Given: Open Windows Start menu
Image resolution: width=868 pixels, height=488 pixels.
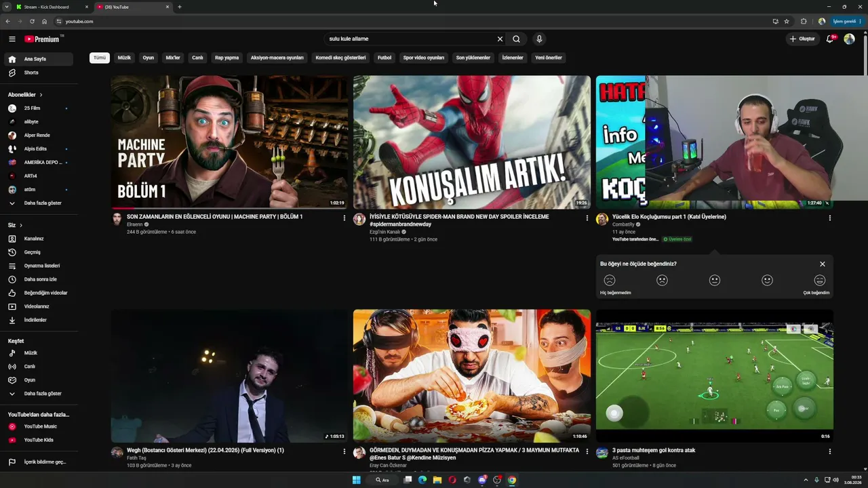Looking at the screenshot, I should coord(357,480).
